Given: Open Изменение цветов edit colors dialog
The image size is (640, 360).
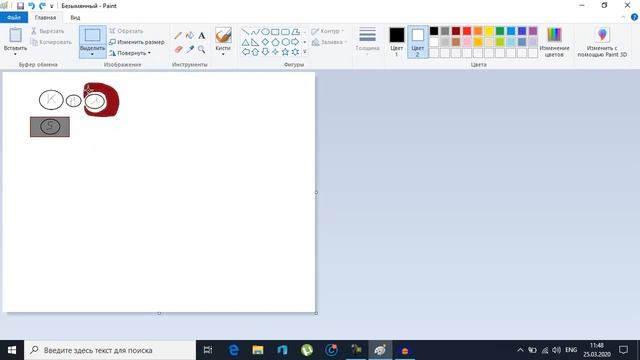Looking at the screenshot, I should click(x=554, y=41).
